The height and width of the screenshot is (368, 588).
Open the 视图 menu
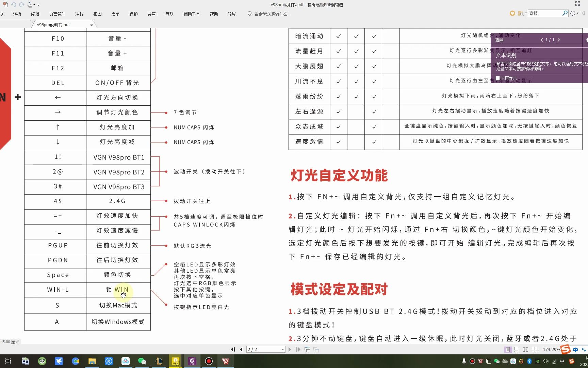pos(97,14)
